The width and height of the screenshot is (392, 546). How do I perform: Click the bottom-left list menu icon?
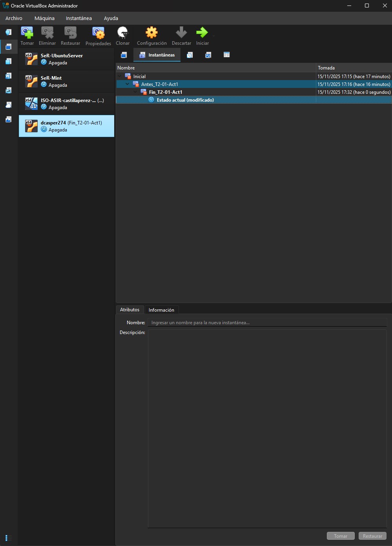[8, 538]
